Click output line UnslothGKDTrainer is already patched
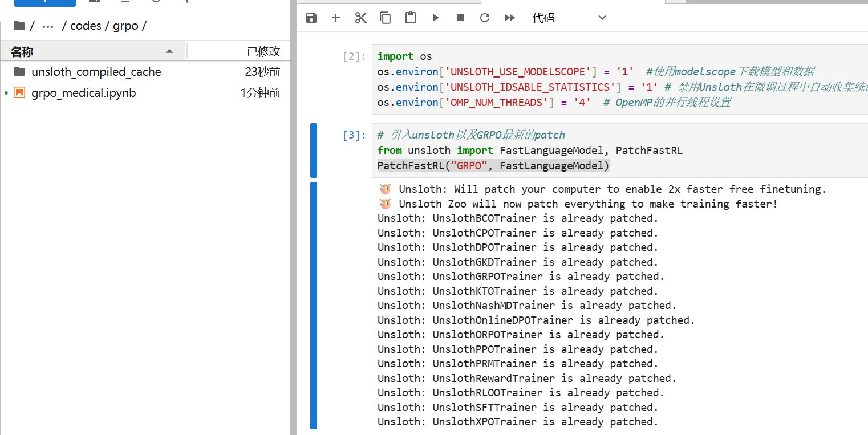 point(518,262)
